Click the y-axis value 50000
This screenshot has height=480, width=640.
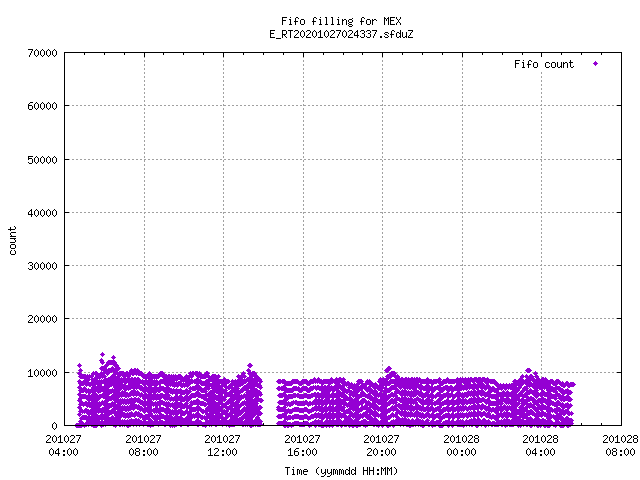(42, 160)
